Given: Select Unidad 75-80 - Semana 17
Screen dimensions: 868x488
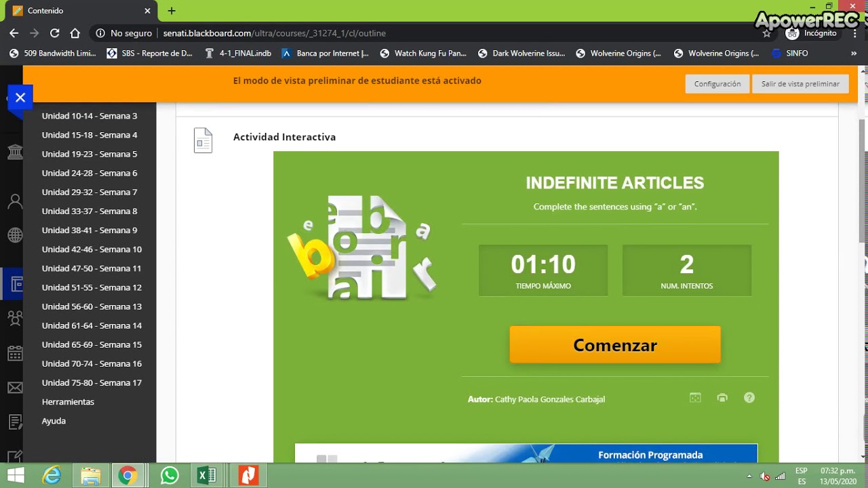Looking at the screenshot, I should pos(92,382).
